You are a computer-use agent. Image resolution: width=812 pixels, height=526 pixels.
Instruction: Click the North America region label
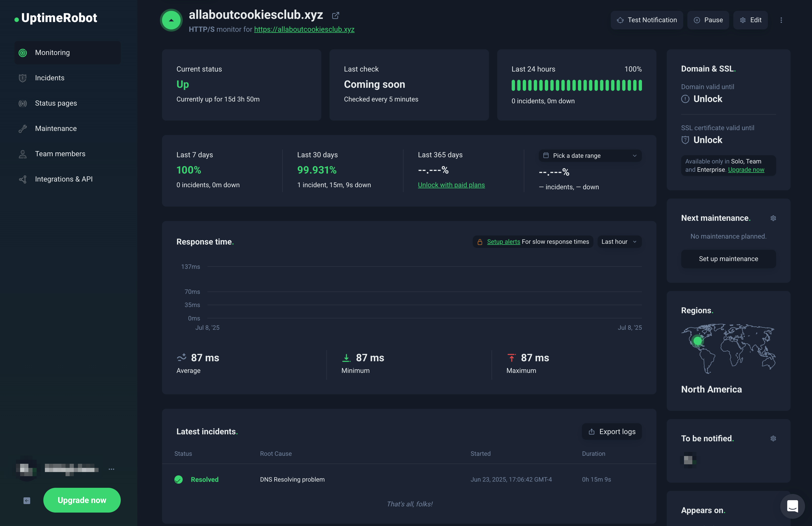tap(711, 389)
